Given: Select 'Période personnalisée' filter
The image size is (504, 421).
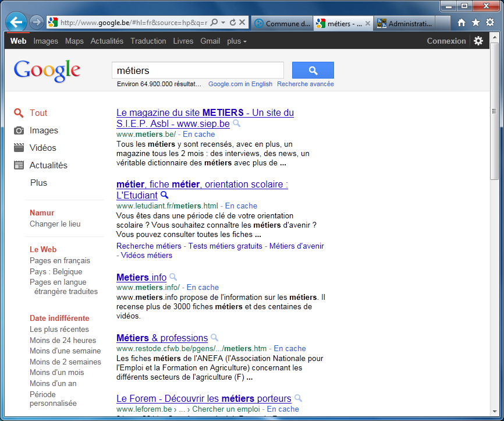Looking at the screenshot, I should pyautogui.click(x=53, y=399).
